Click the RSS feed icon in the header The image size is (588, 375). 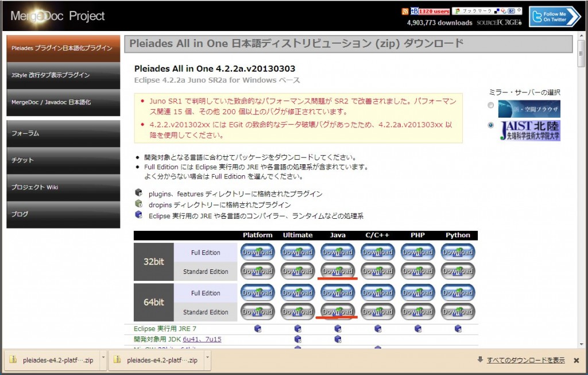click(404, 10)
